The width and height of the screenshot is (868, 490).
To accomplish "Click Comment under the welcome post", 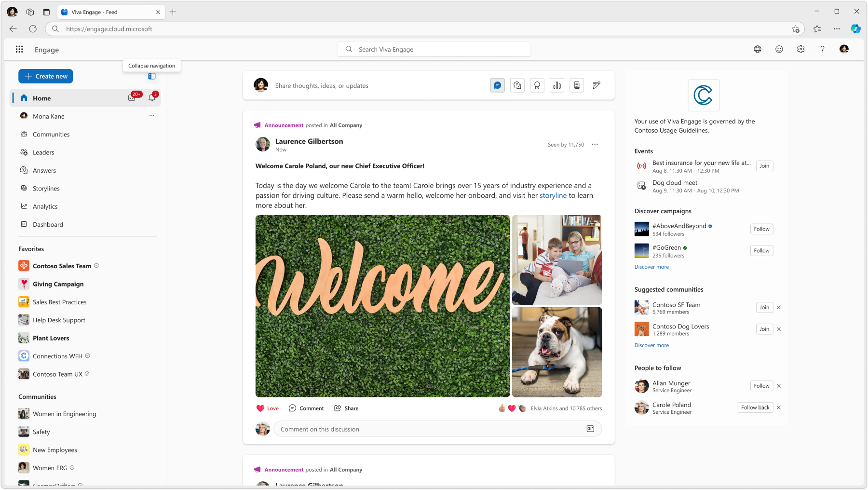I will pyautogui.click(x=306, y=408).
